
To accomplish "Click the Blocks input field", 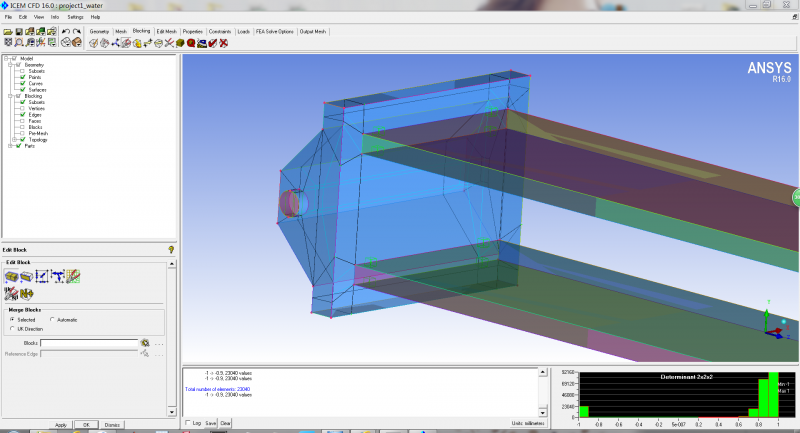I will (88, 343).
